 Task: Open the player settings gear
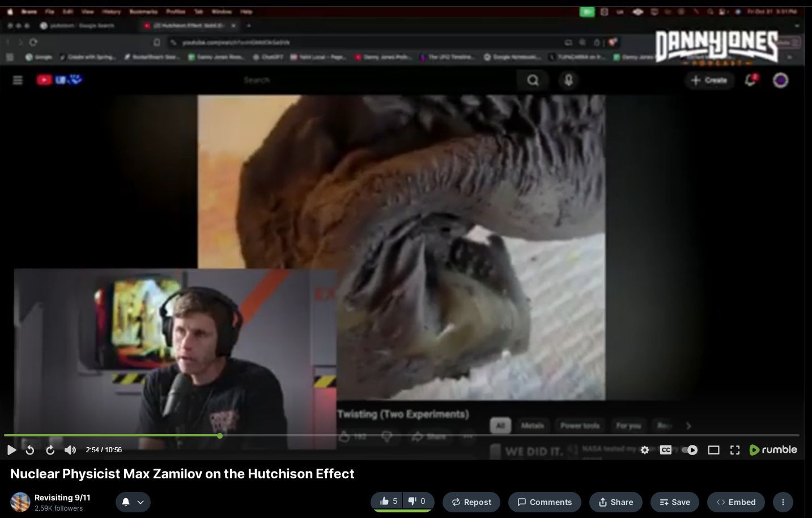click(x=645, y=450)
